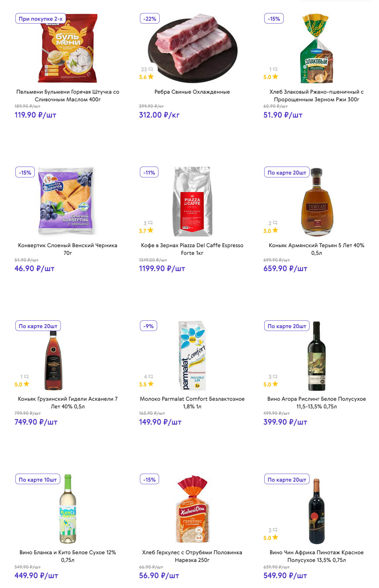Click the star rating on Гидели cognac
Viewport: 379px width, 588px height.
pos(26,384)
